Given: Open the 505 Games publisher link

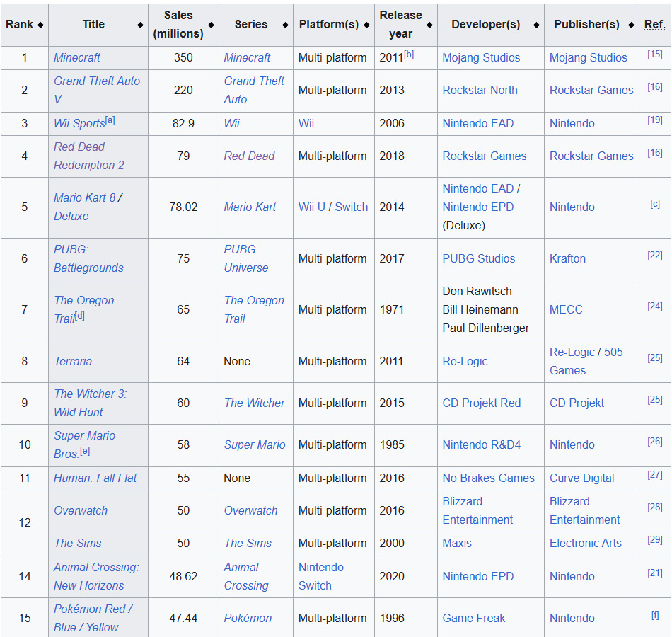Looking at the screenshot, I should pyautogui.click(x=586, y=361).
